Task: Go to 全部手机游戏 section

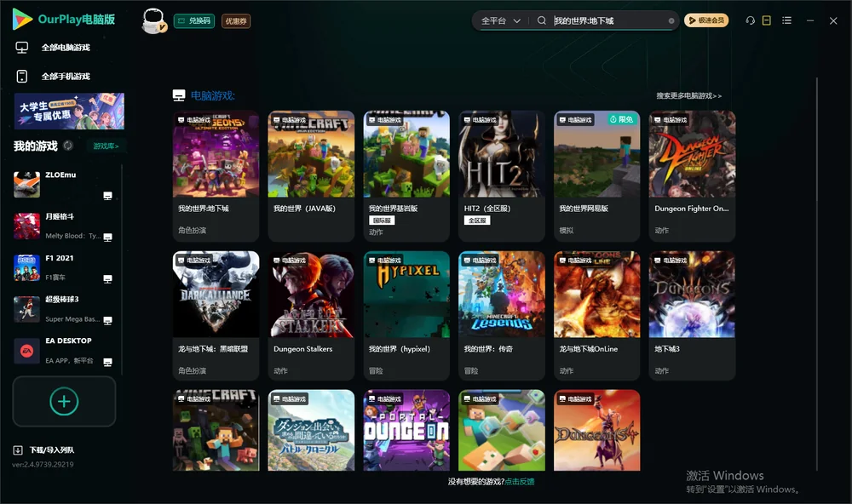Action: coord(53,77)
